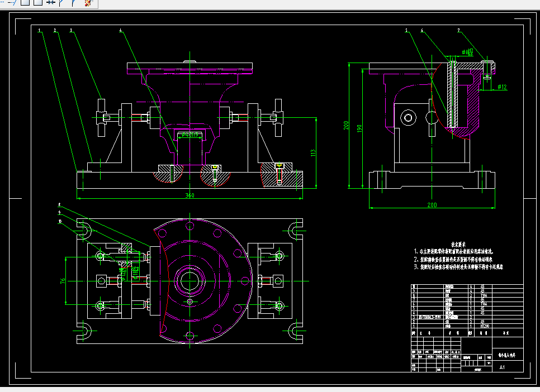Select the Fillet tool
The width and height of the screenshot is (540, 392).
point(73,3)
